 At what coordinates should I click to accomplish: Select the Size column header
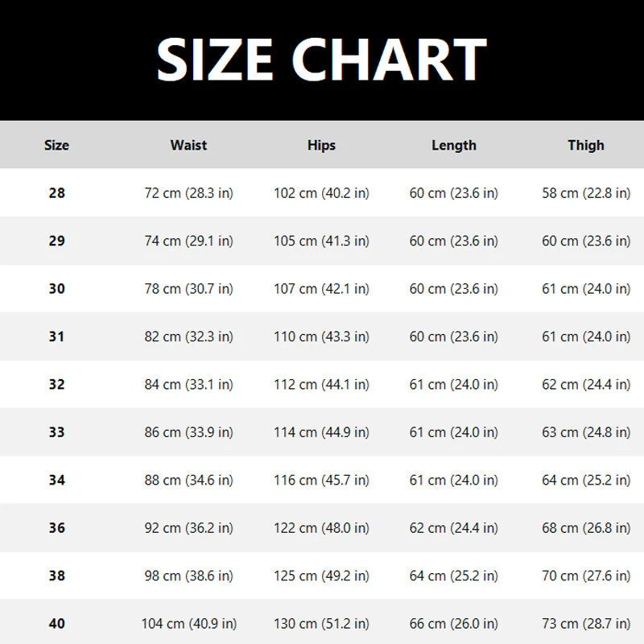[x=56, y=145]
